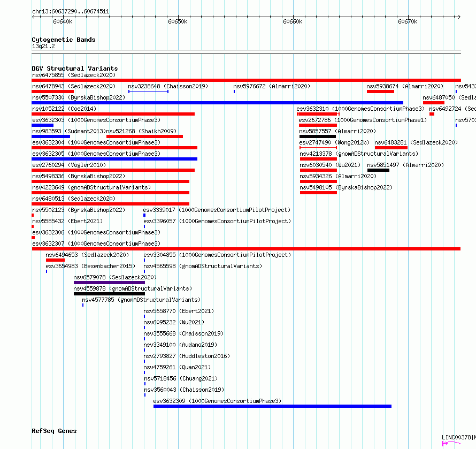Open the nsv5658770 (Ebert2021) label
The height and width of the screenshot is (449, 476).
pos(179,311)
